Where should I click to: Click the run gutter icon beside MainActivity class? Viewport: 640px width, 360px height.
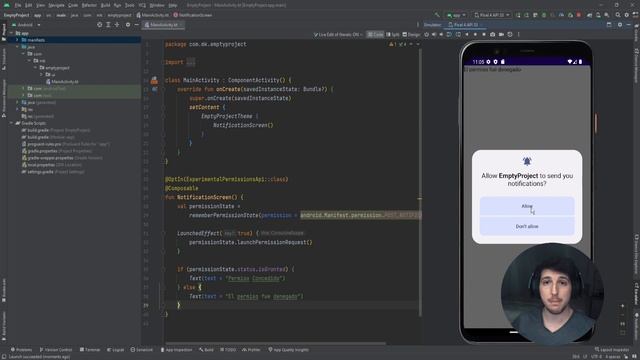(154, 80)
